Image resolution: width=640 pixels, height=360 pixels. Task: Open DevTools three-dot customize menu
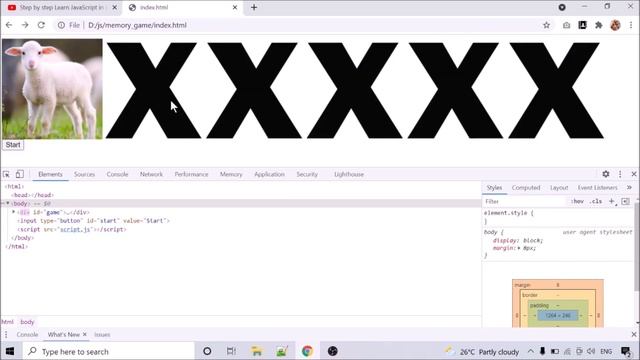[x=620, y=174]
